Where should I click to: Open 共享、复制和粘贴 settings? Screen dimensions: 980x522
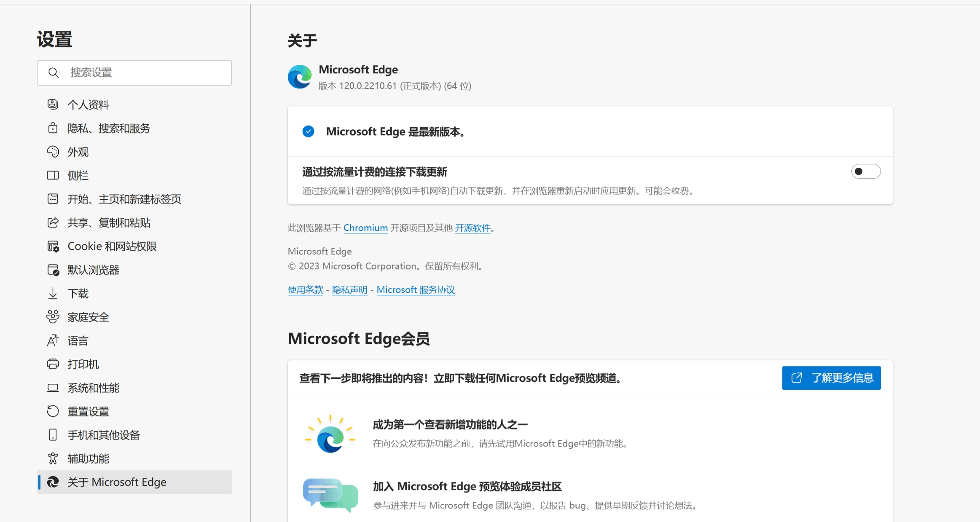pos(134,222)
